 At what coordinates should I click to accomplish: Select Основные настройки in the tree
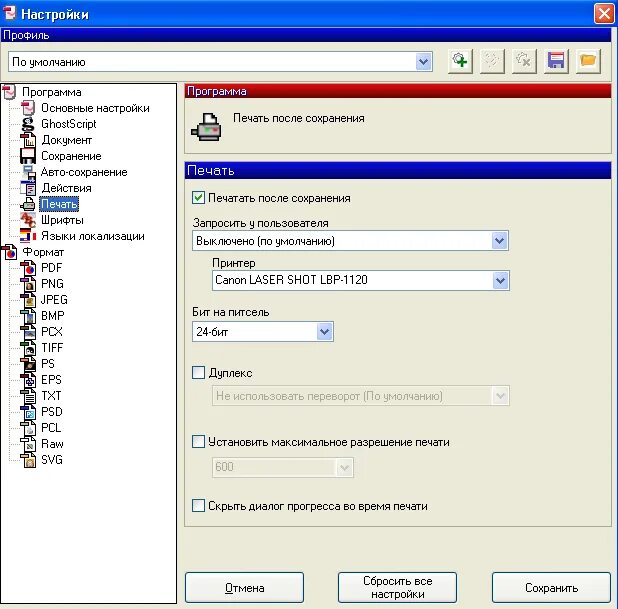tap(95, 108)
